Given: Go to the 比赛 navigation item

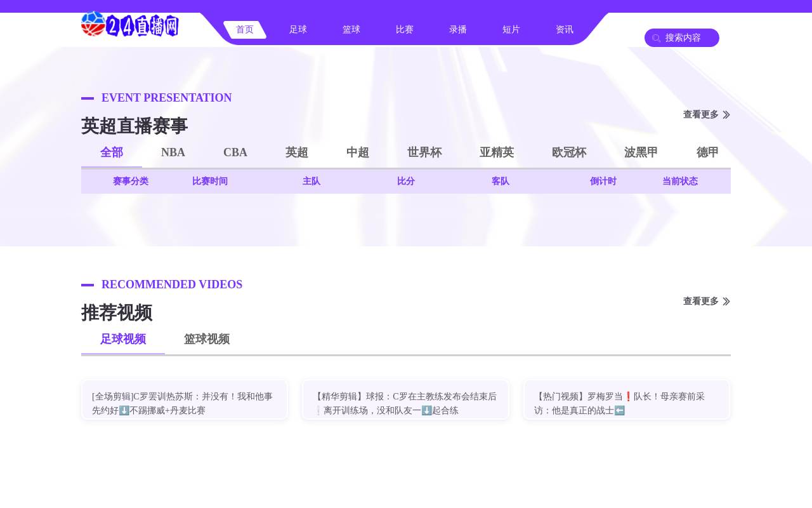Looking at the screenshot, I should tap(405, 30).
